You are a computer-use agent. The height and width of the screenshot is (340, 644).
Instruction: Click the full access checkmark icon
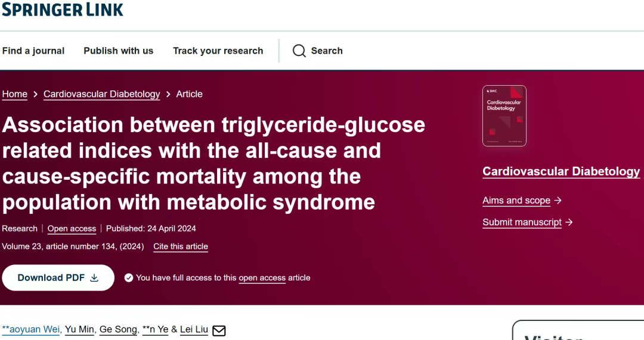(x=129, y=278)
